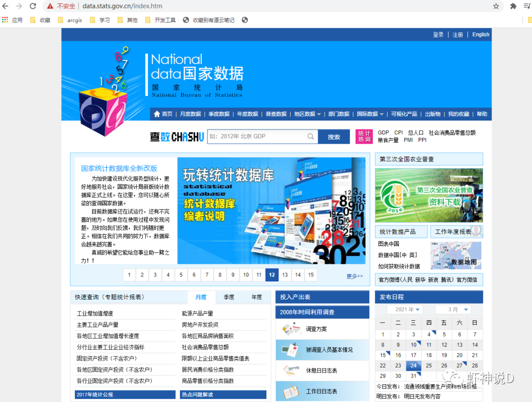Click the CPI hot word link
The width and height of the screenshot is (532, 402).
coord(399,132)
